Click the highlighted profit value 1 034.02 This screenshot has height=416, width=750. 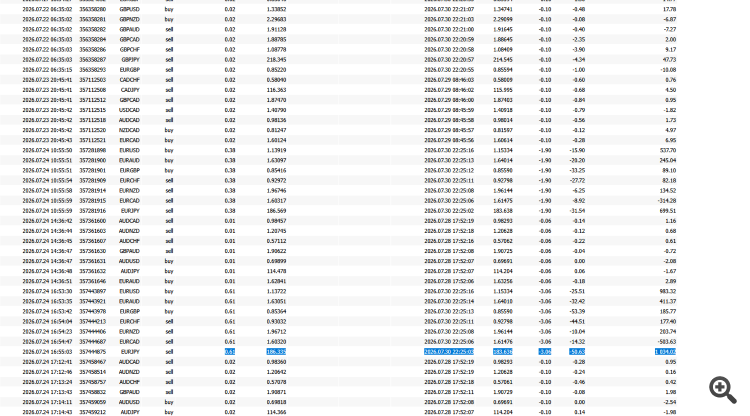click(x=665, y=351)
